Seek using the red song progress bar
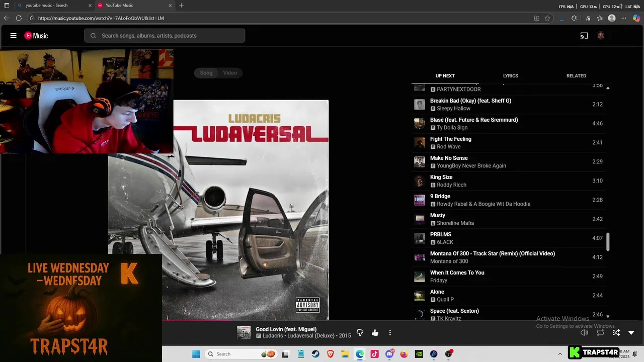644x362 pixels. pyautogui.click(x=197, y=320)
